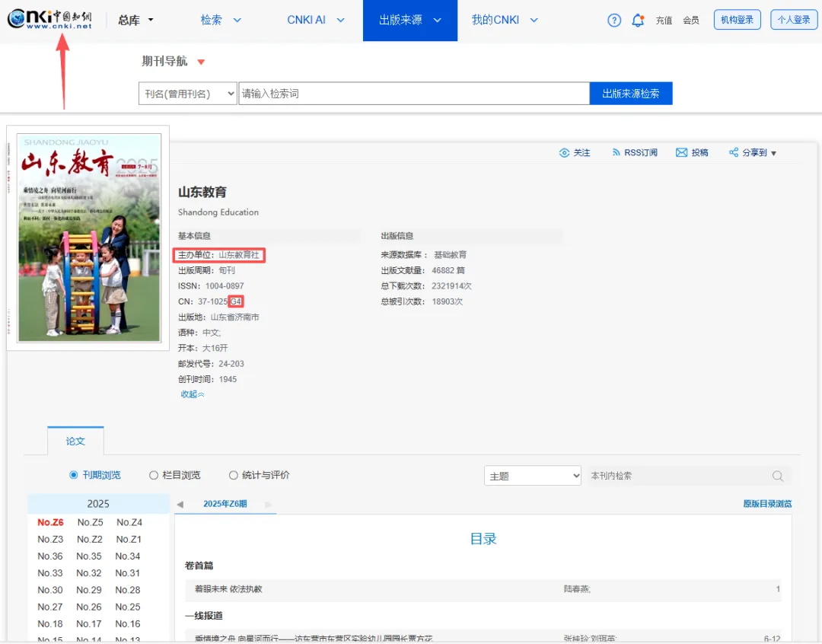Select issue No.Z6
Viewport: 822px width, 644px height.
(50, 522)
